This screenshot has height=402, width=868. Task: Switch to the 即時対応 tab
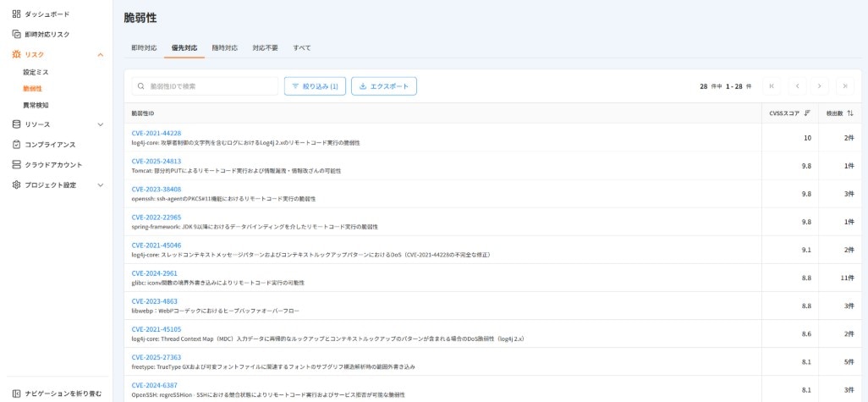[144, 48]
